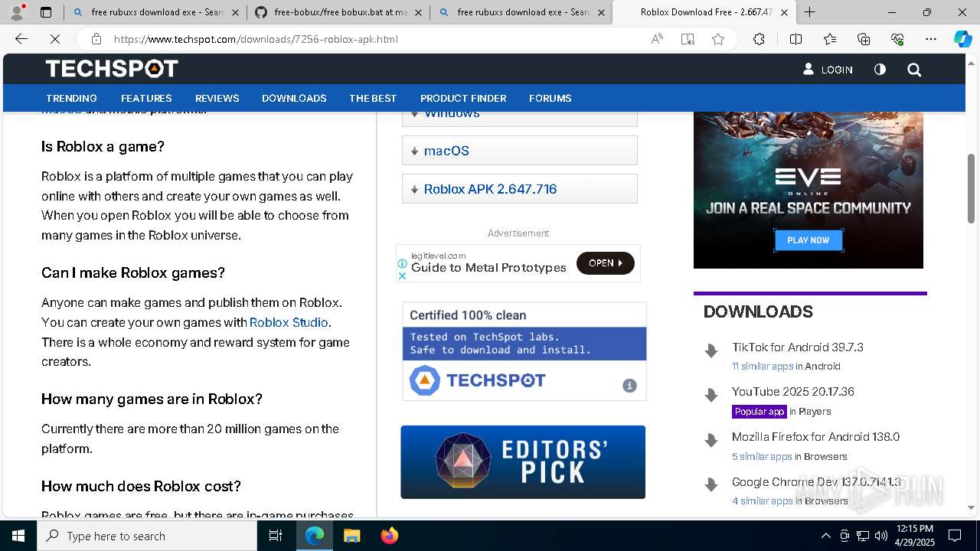The height and width of the screenshot is (551, 980).
Task: Open TechSpot site search
Action: [x=914, y=70]
